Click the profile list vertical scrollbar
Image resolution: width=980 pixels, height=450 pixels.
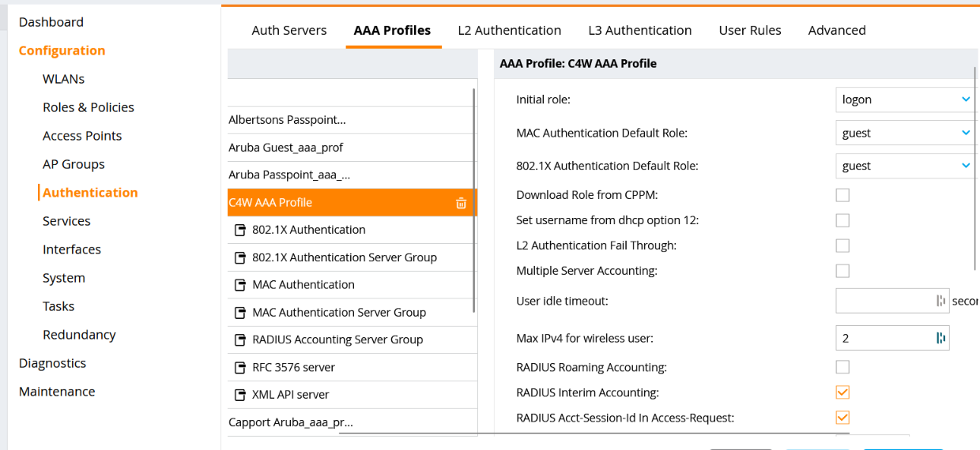tap(474, 197)
